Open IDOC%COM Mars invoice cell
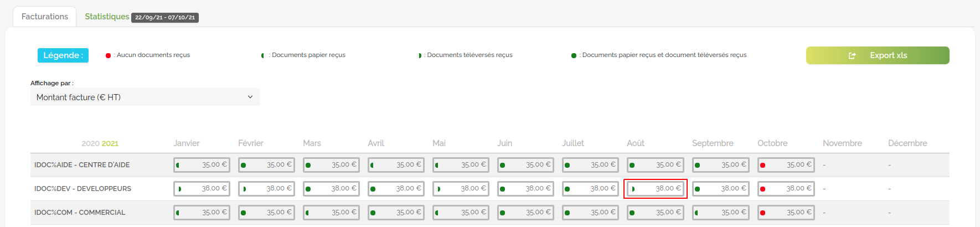This screenshot has width=980, height=227. click(x=331, y=213)
